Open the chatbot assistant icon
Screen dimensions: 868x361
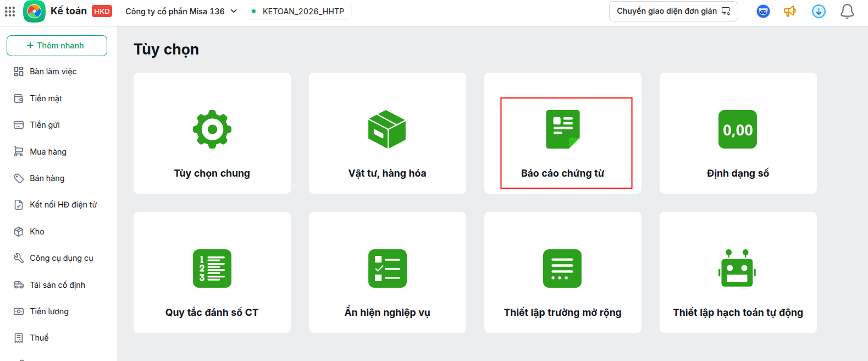(763, 11)
